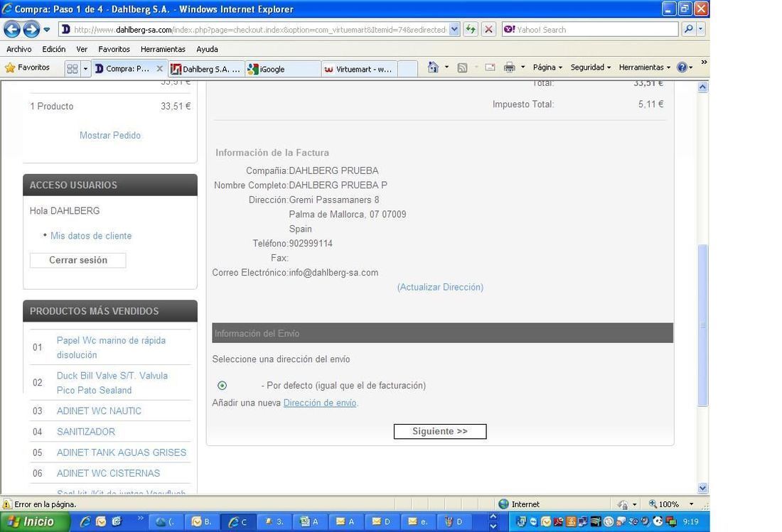Click the taskbar clock showing 9:19
This screenshot has width=782, height=532.
click(691, 522)
